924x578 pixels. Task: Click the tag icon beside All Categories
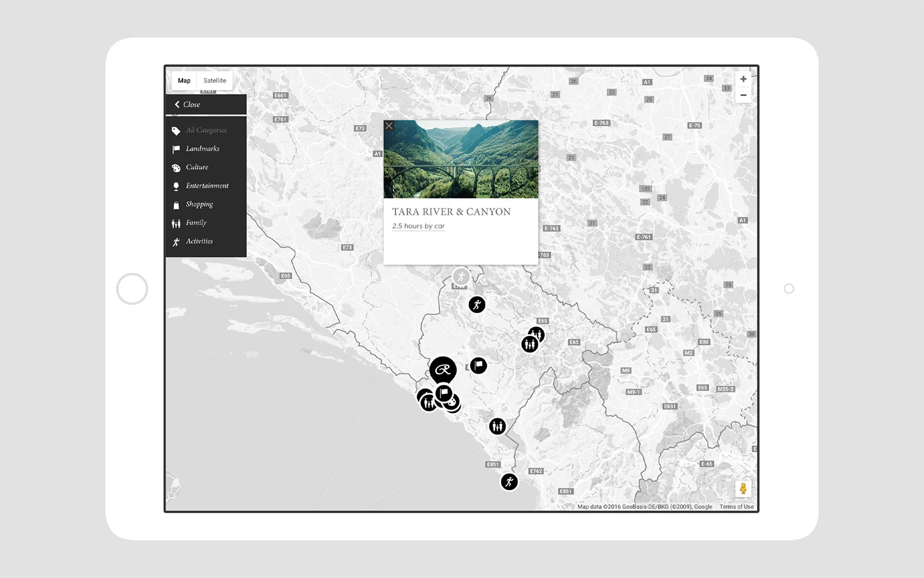coord(176,131)
